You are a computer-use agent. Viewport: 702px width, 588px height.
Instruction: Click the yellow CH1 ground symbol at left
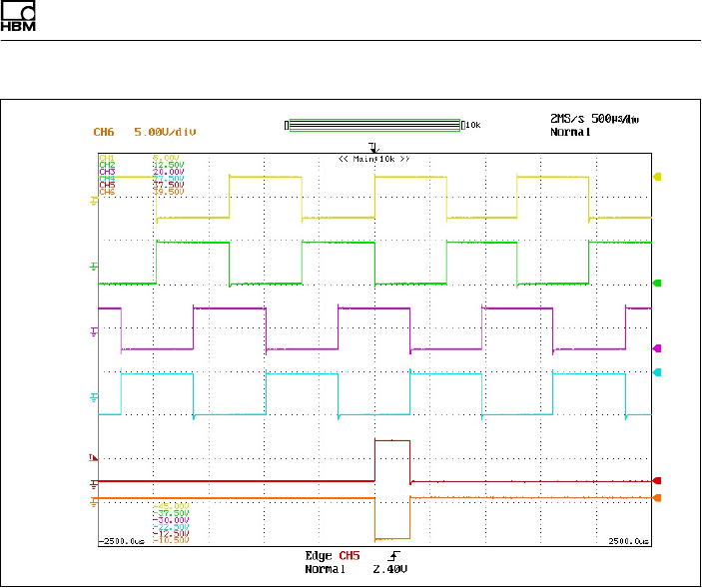(x=94, y=201)
